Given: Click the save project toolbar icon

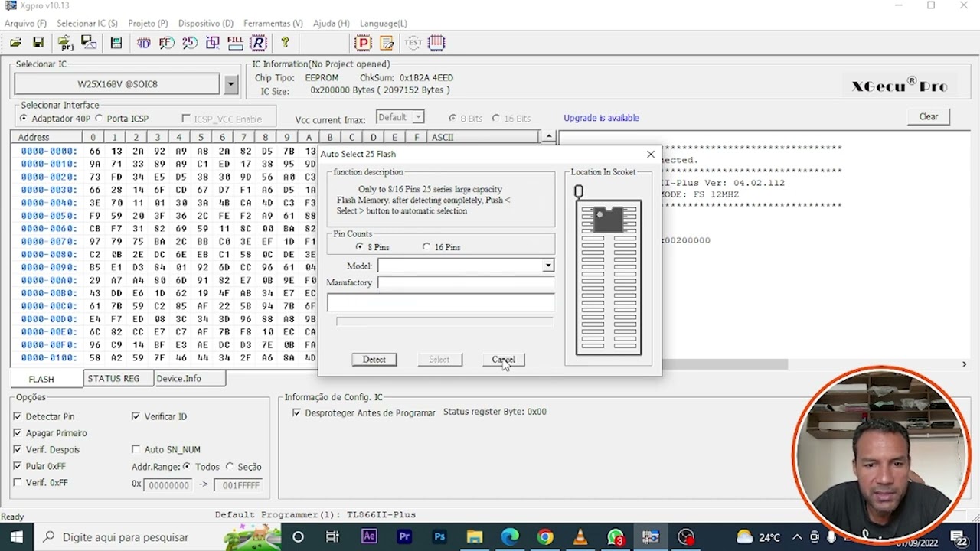Looking at the screenshot, I should 88,43.
